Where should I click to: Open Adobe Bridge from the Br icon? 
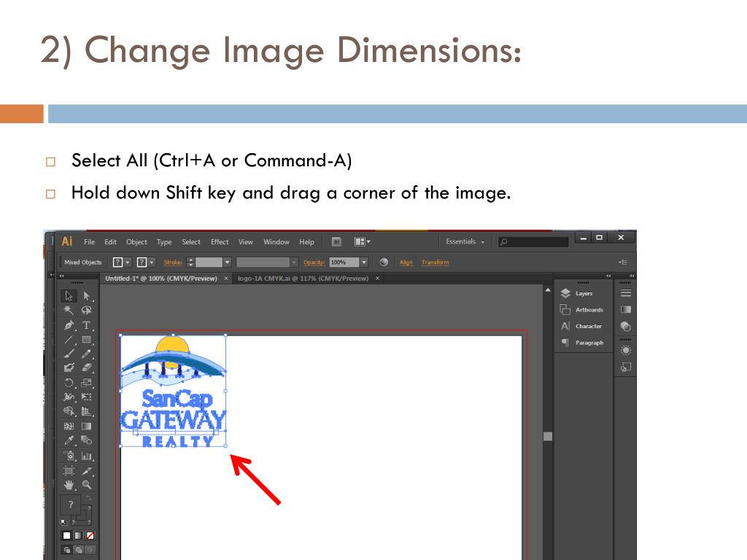click(x=336, y=242)
